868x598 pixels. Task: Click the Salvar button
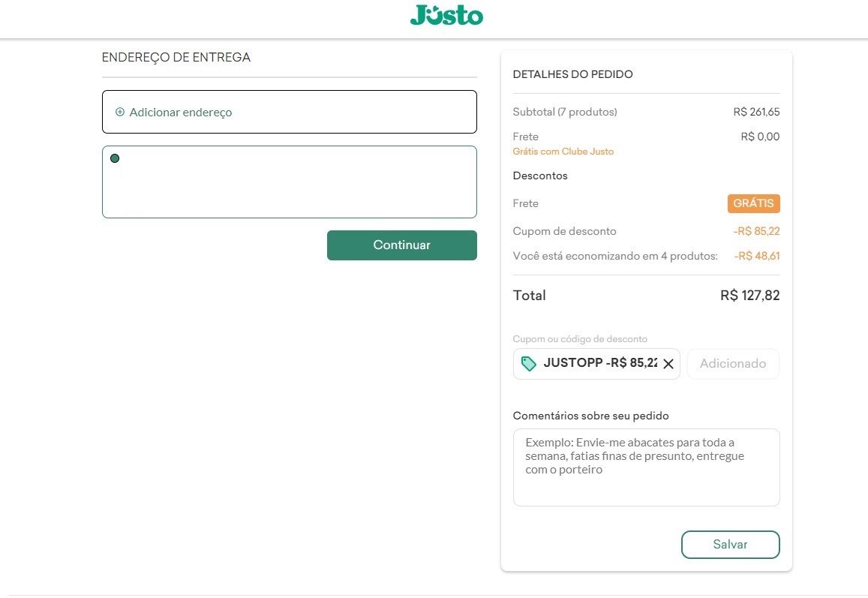[730, 544]
